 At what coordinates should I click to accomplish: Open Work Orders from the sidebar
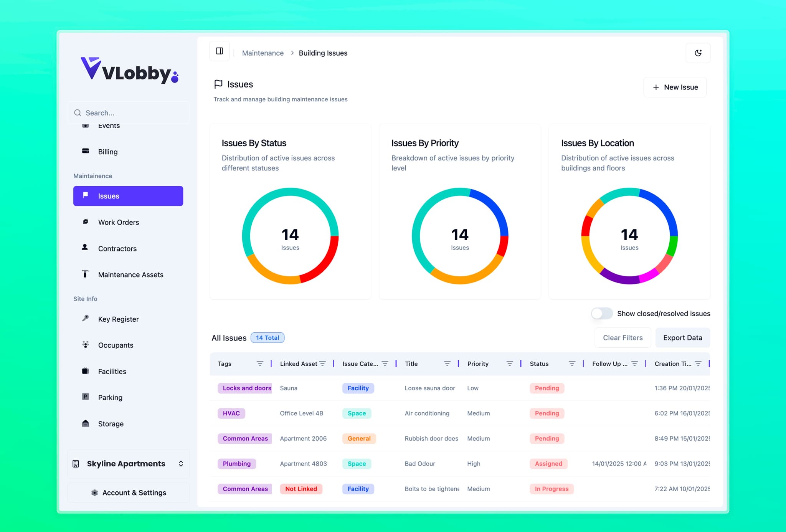coord(118,222)
